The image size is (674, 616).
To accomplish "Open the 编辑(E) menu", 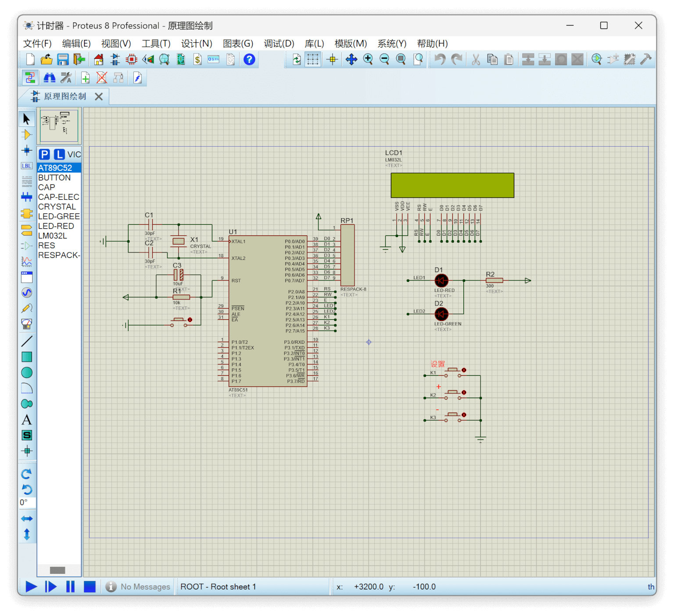I will point(76,43).
